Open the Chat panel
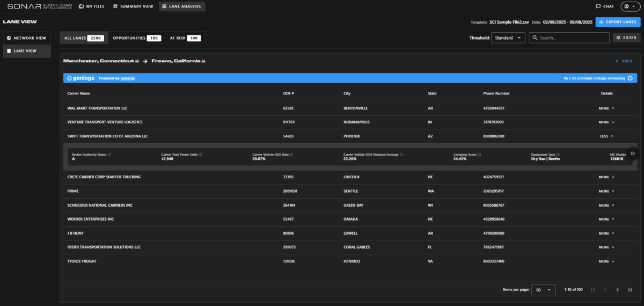 605,6
